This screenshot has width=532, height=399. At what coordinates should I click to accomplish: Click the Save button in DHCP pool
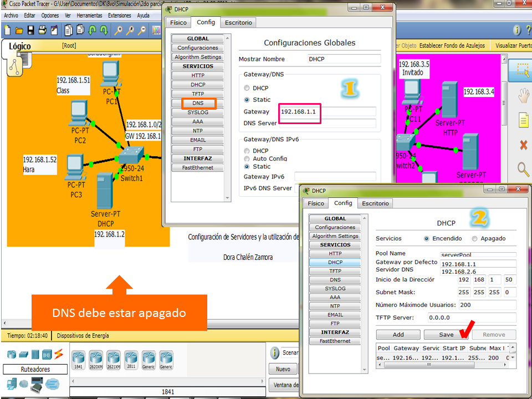tap(446, 335)
